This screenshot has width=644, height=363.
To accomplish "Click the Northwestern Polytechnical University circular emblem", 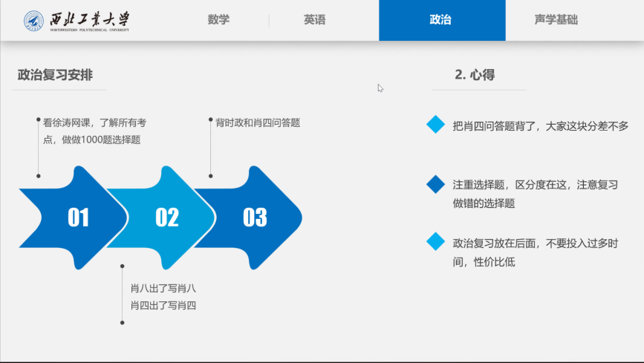I will click(x=33, y=21).
